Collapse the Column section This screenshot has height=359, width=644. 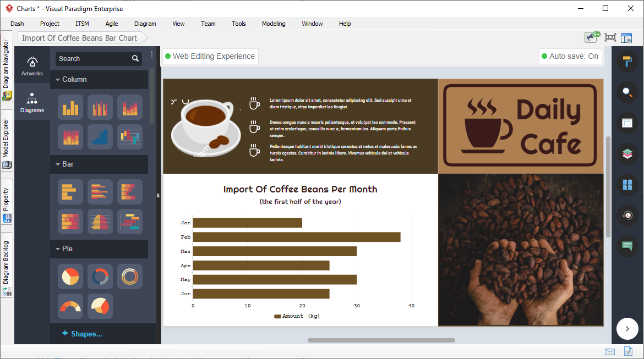coord(58,80)
